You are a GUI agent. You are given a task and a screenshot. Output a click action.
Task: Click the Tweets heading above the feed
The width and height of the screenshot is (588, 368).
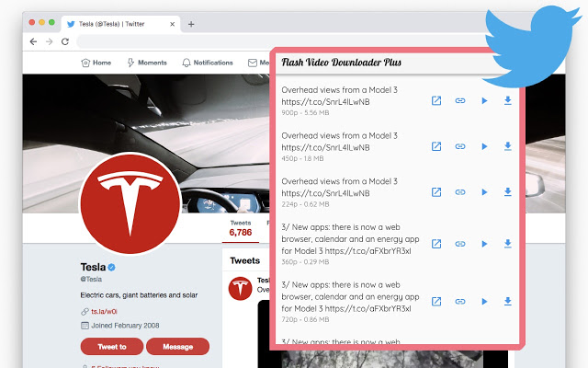click(x=245, y=260)
